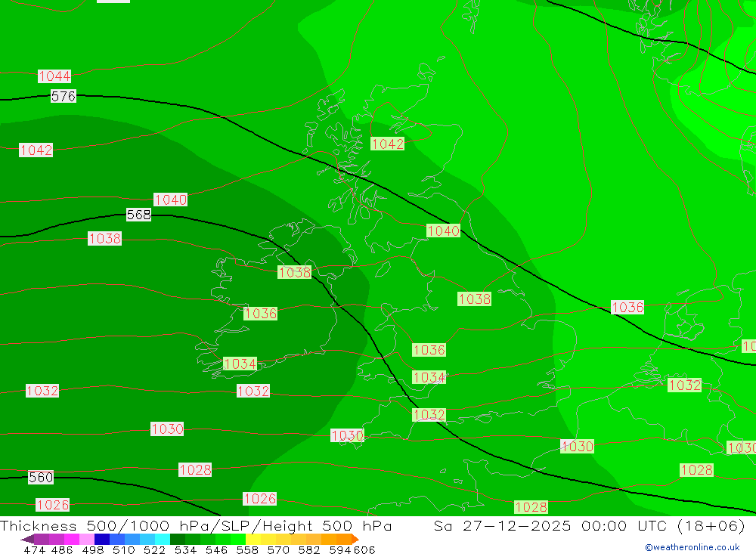Click the legend value 594
The width and height of the screenshot is (756, 554).
click(340, 550)
